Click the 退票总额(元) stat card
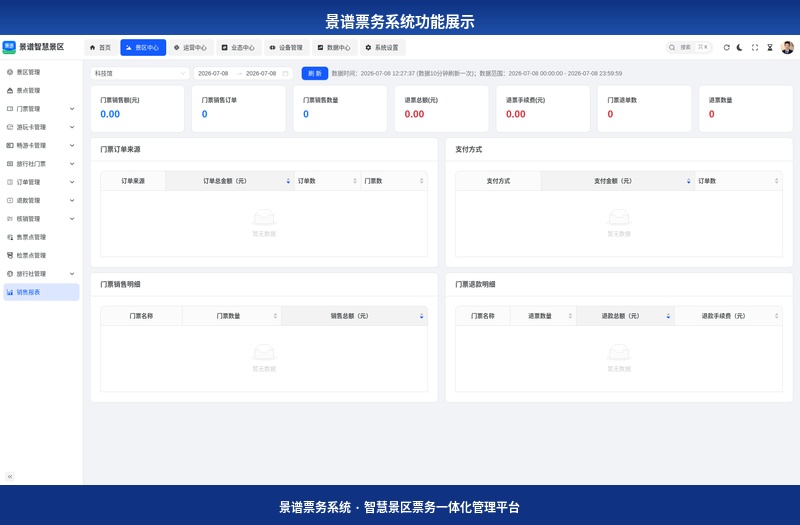The image size is (800, 525). point(441,109)
